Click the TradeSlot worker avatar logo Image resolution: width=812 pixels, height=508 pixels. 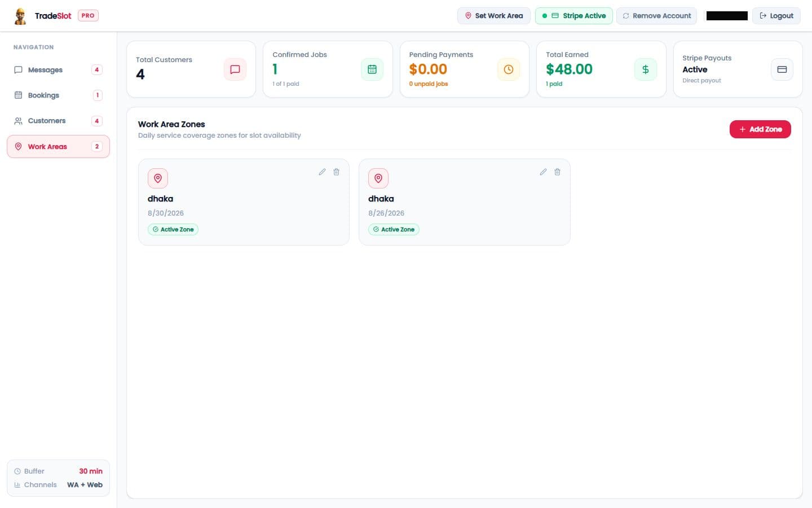(20, 16)
